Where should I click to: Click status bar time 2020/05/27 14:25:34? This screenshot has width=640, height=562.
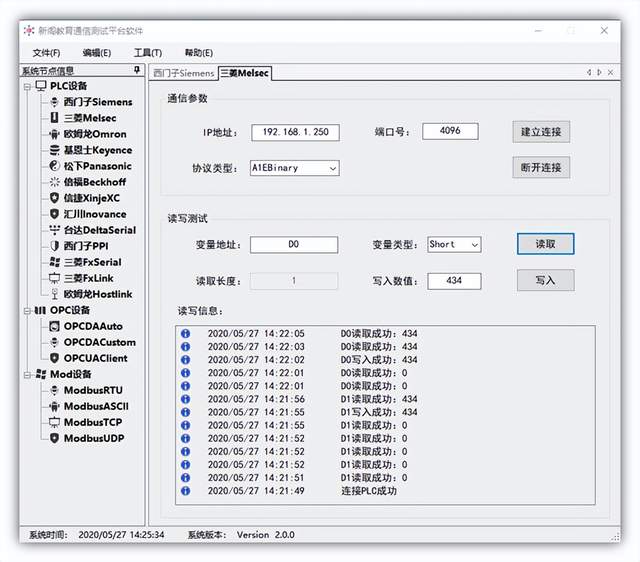(121, 535)
